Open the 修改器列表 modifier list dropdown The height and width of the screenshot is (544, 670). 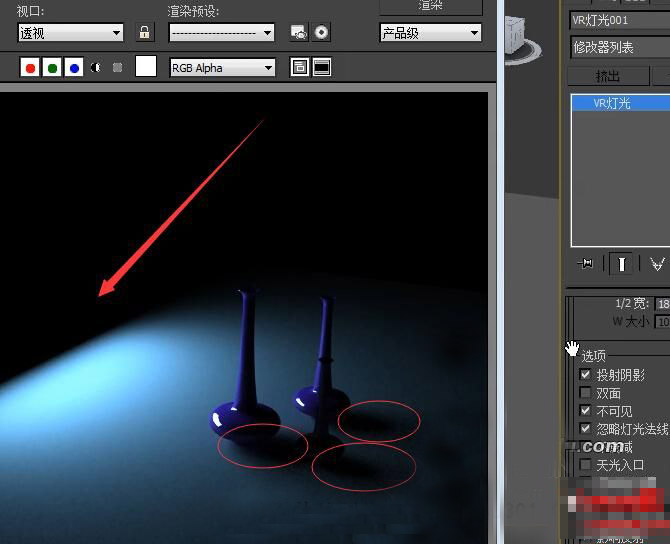coord(620,47)
